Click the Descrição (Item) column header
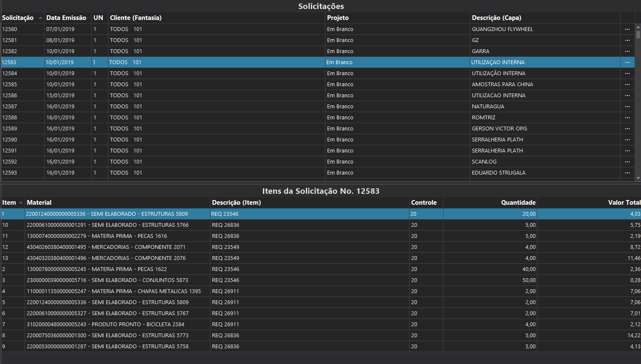 click(x=310, y=203)
